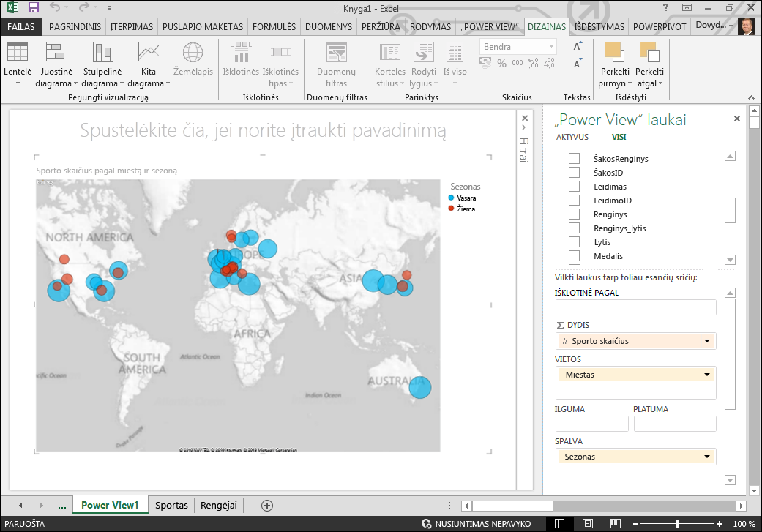Click the add new sheet plus icon
Viewport: 762px width, 532px height.
click(x=266, y=505)
